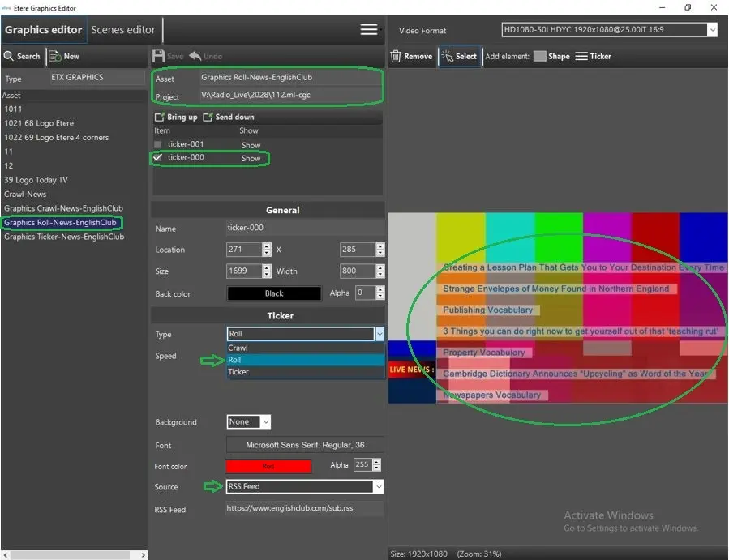This screenshot has height=560, width=729.
Task: Expand the Source RSS Feed dropdown
Action: tap(377, 486)
